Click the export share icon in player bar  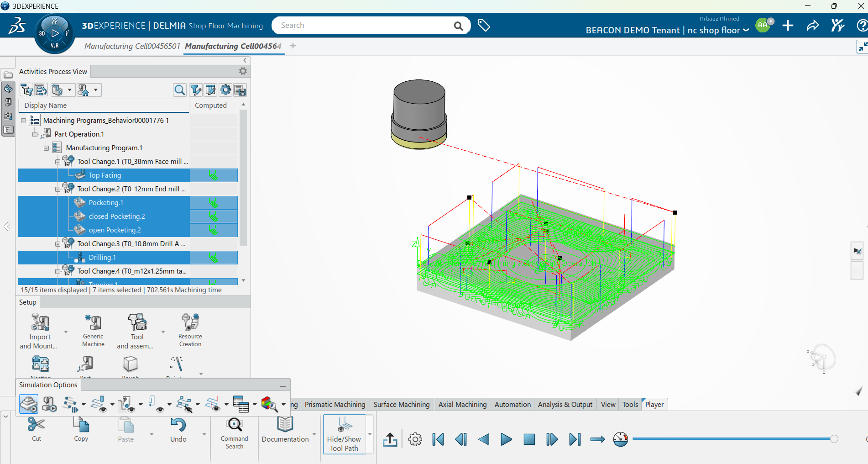point(390,439)
